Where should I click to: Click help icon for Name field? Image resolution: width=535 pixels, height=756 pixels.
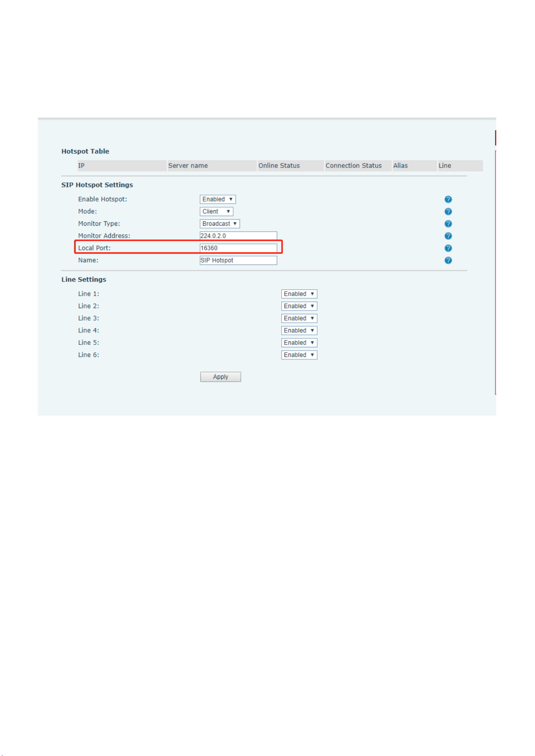pyautogui.click(x=448, y=260)
